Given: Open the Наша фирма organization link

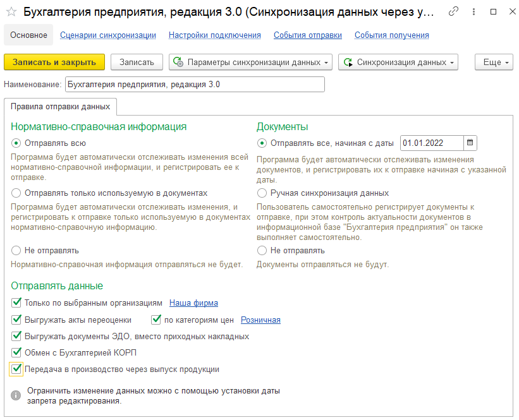Looking at the screenshot, I should pos(193,303).
